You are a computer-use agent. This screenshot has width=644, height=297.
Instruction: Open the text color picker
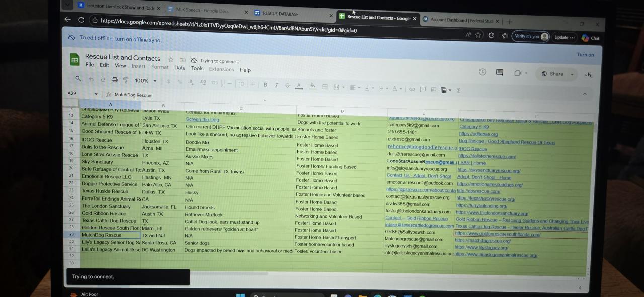tap(299, 86)
